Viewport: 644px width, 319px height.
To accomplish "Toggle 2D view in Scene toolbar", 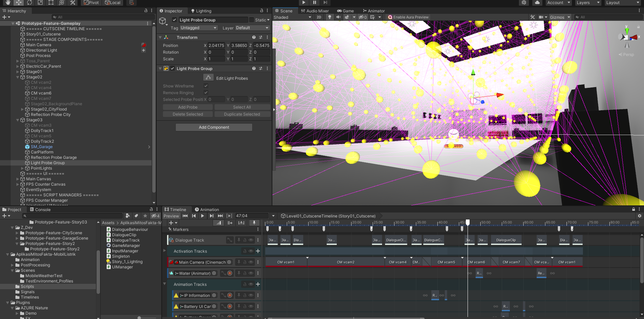I will point(319,17).
